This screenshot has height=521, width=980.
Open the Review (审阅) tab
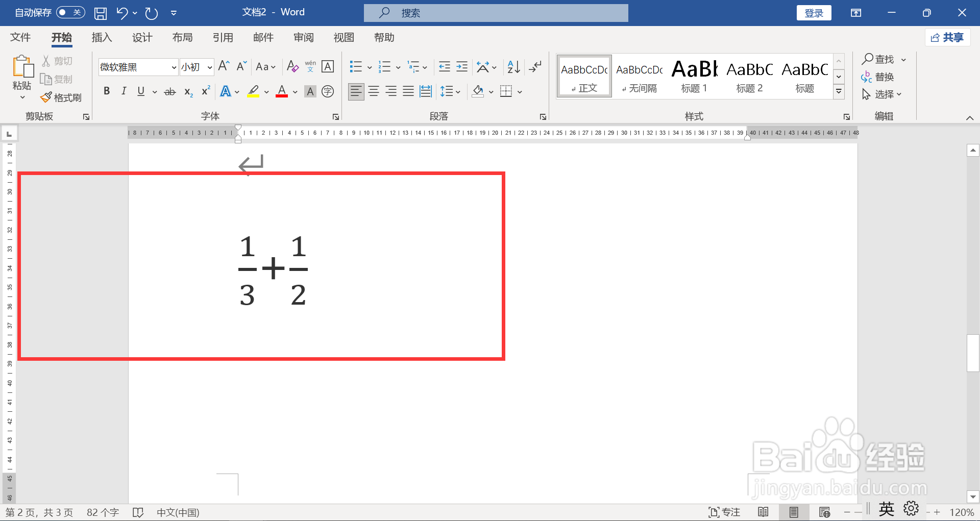tap(303, 37)
